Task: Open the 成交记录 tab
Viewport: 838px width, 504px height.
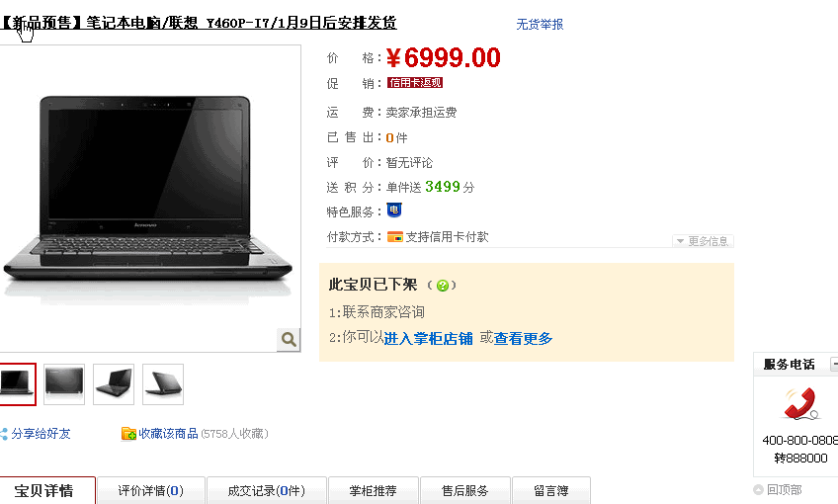Action: (266, 490)
